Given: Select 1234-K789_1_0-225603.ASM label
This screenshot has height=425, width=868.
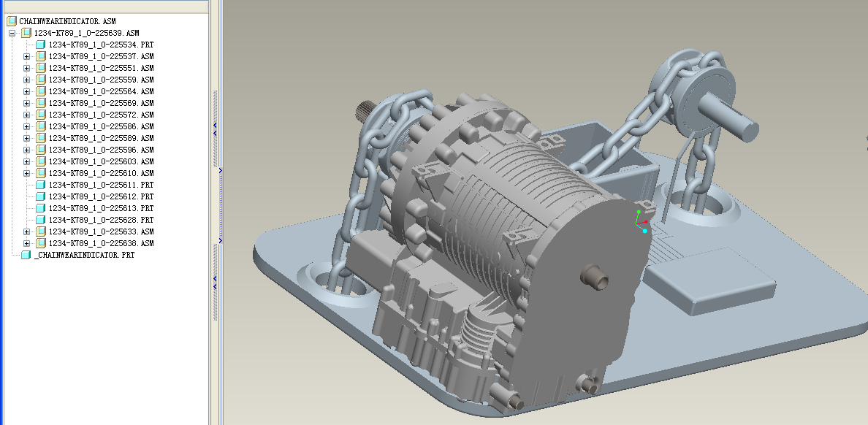Looking at the screenshot, I should [102, 161].
